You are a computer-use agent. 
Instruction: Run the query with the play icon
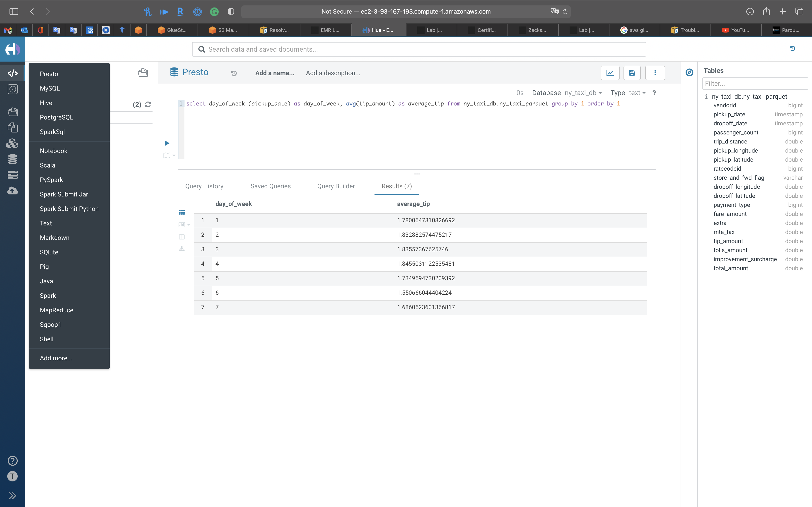167,143
